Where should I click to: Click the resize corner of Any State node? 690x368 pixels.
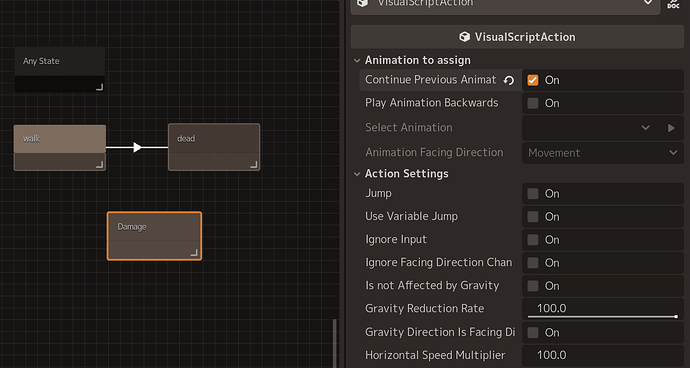[99, 87]
